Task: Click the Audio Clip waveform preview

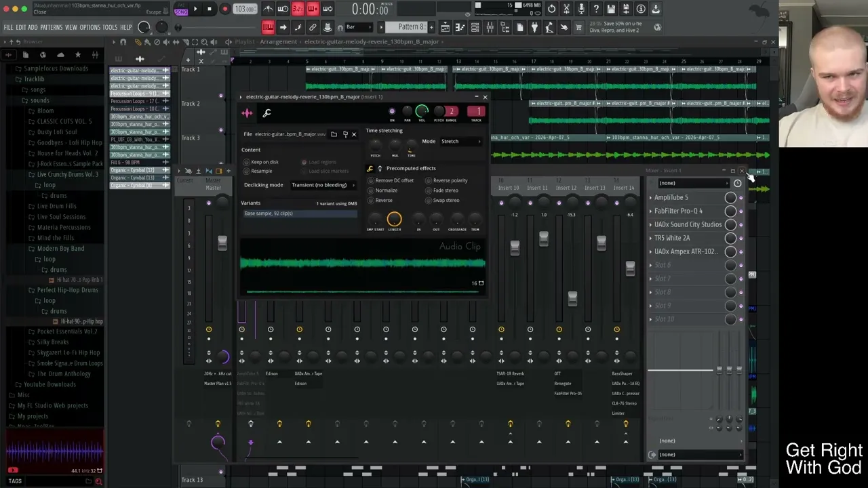Action: tap(362, 264)
